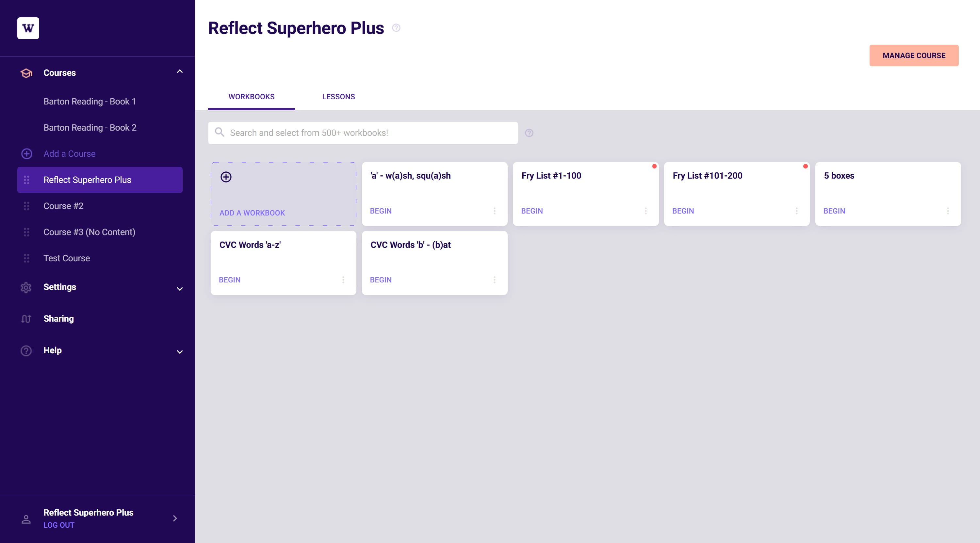Open three-dot menu on CVC Words 'a-z'
The height and width of the screenshot is (543, 980).
343,280
